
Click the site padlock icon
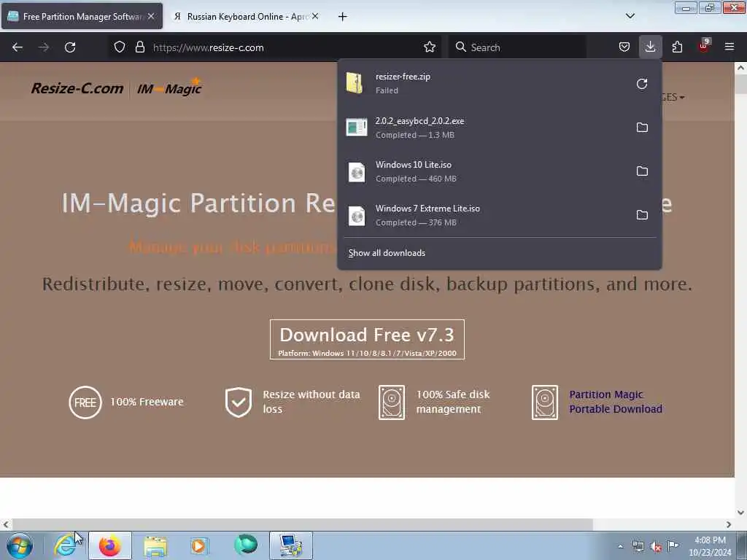(139, 47)
